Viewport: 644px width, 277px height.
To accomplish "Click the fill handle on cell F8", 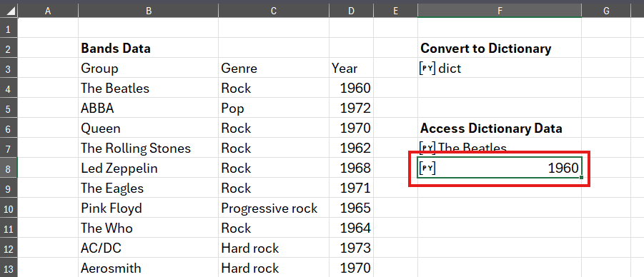I will (582, 177).
